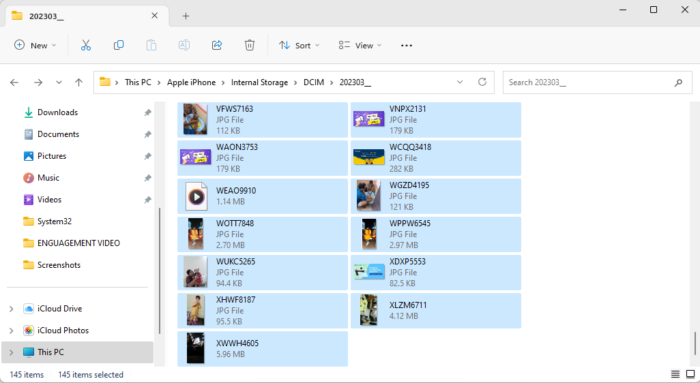700x383 pixels.
Task: Add a new tab with plus icon
Action: [186, 16]
